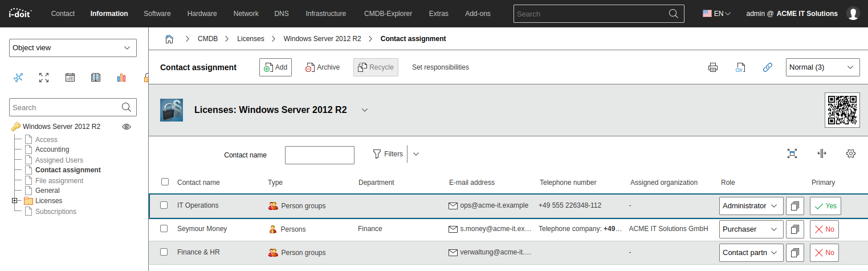Toggle Primary Yes for IT Operations
The height and width of the screenshot is (271, 868).
tap(825, 206)
